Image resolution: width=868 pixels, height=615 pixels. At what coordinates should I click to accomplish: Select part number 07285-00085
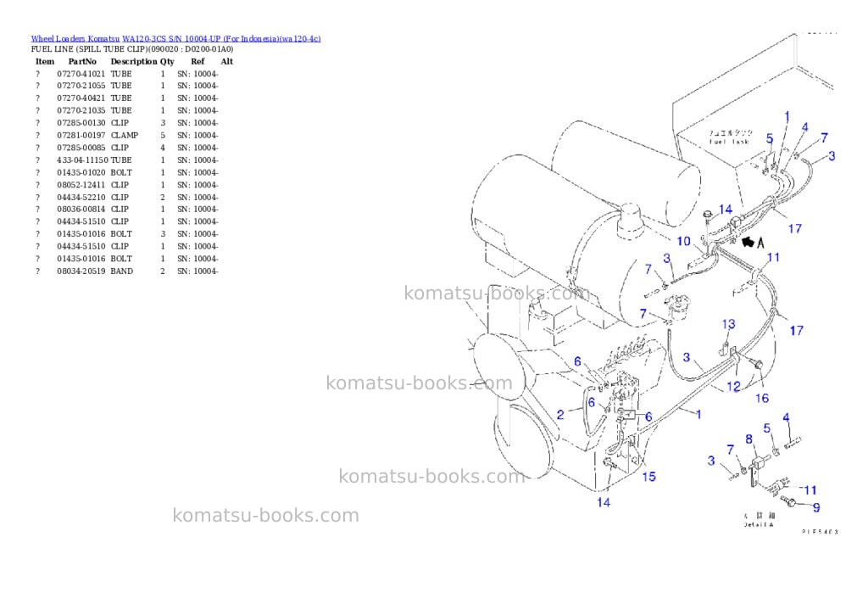81,148
